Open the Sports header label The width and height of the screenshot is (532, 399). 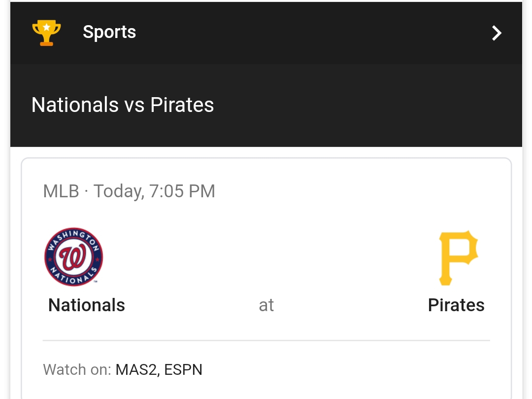[x=109, y=32]
